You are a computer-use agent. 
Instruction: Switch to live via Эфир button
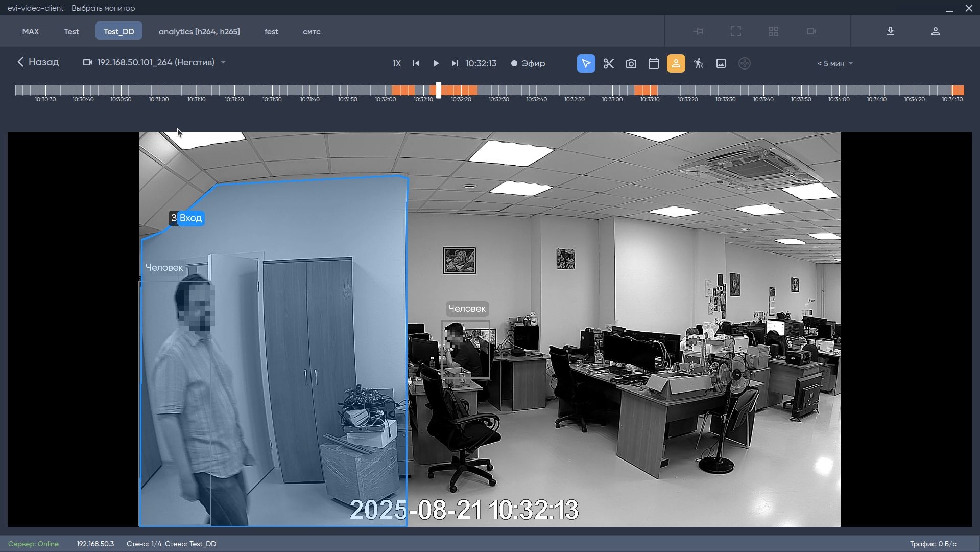click(528, 63)
